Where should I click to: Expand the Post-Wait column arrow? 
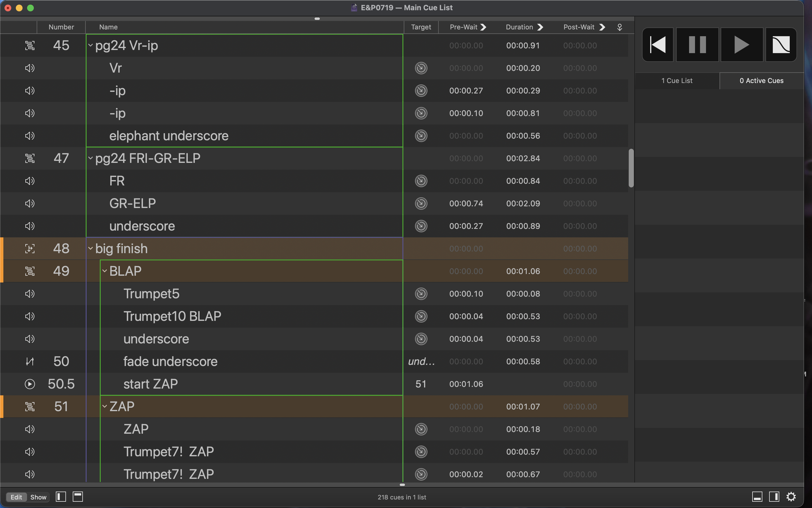pyautogui.click(x=602, y=27)
